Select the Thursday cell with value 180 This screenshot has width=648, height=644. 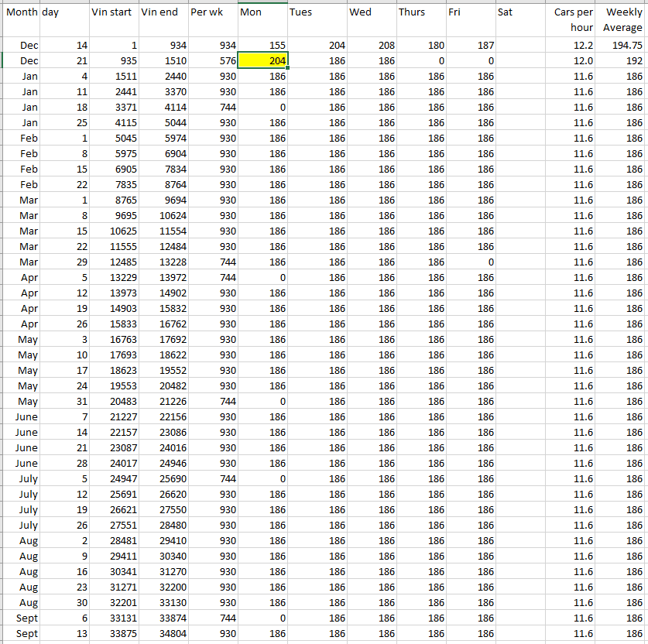coord(420,46)
